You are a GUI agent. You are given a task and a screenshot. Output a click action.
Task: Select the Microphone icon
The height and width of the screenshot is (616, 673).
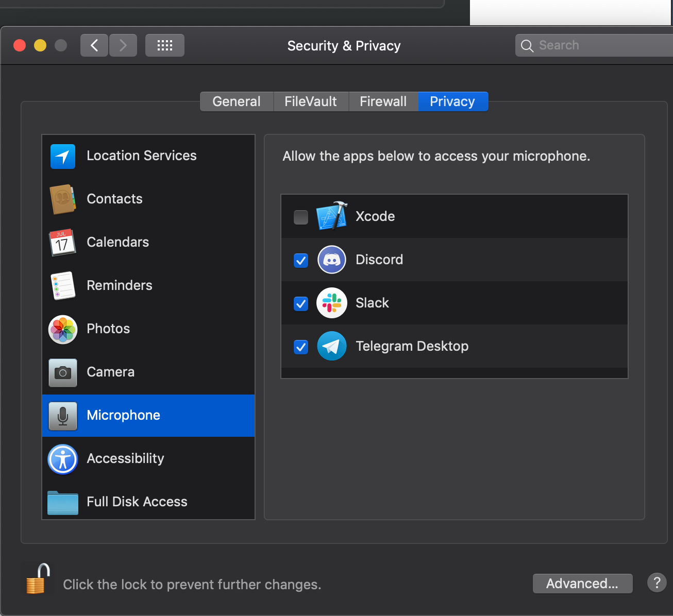pyautogui.click(x=62, y=416)
